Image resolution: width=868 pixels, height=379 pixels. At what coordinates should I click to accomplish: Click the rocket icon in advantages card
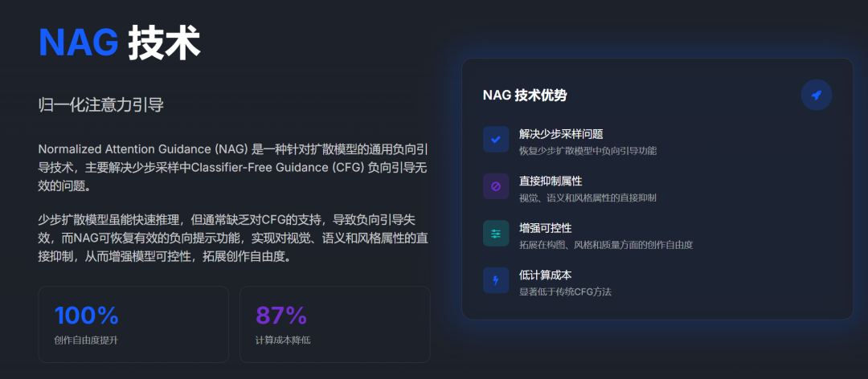816,95
